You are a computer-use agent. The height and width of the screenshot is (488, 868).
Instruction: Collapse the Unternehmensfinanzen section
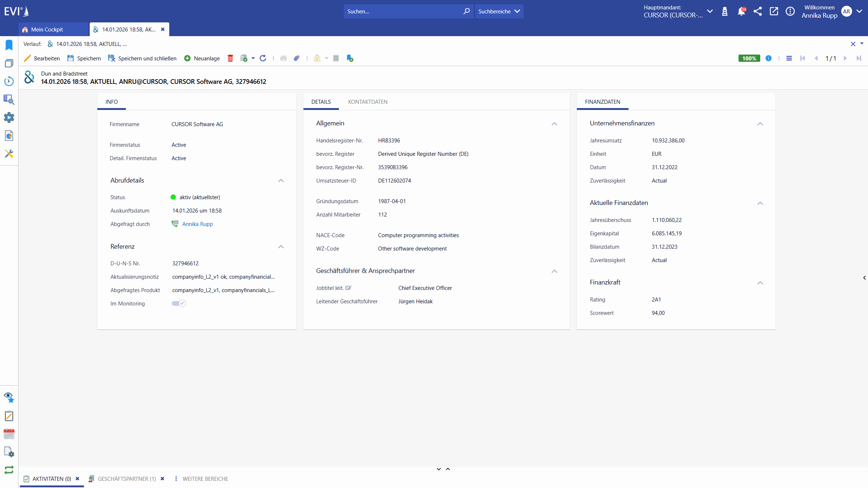[x=760, y=124]
